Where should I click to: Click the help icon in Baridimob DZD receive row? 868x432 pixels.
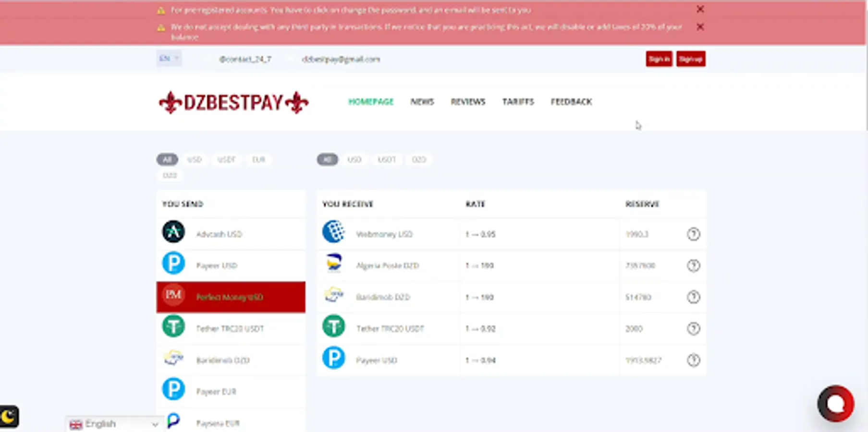[693, 297]
